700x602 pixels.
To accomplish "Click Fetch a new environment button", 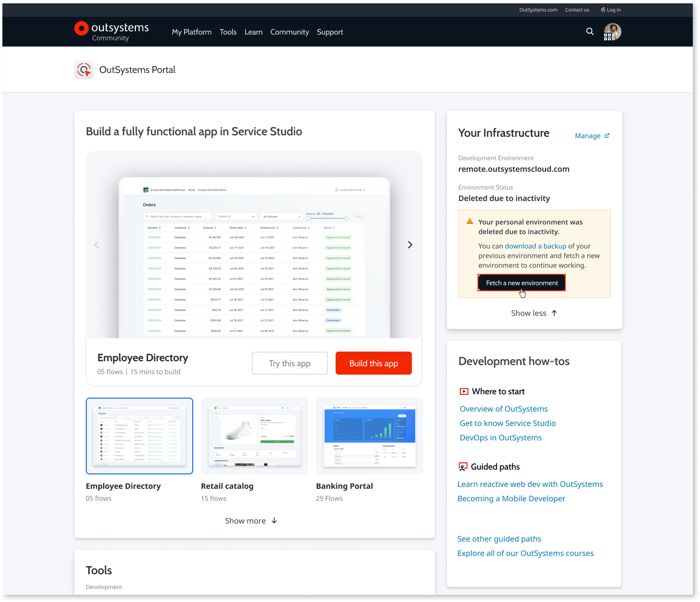I will pos(522,283).
